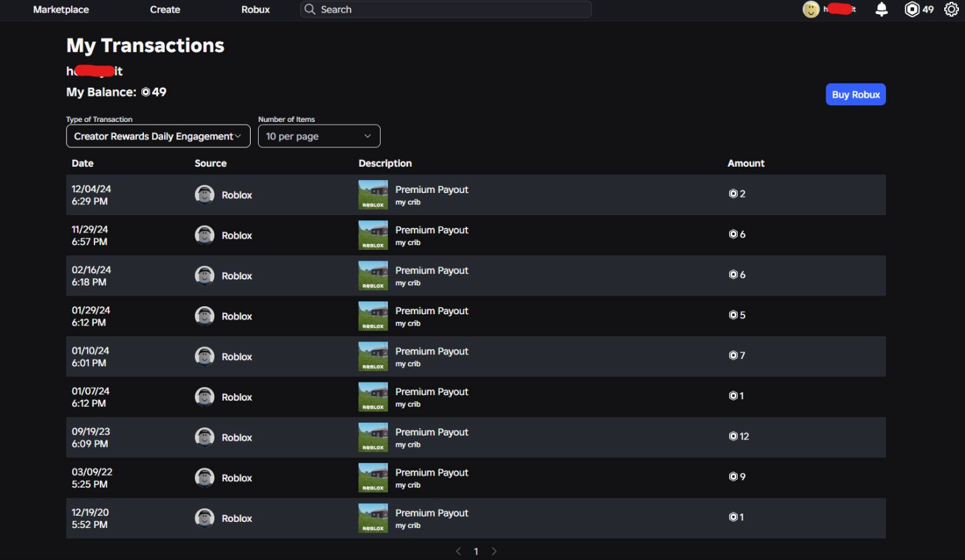The width and height of the screenshot is (965, 560).
Task: Open the settings gear icon
Action: tap(951, 9)
